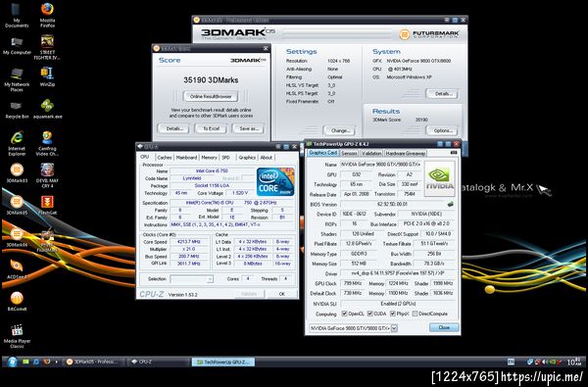Screen dimensions: 588x387
Task: Open the Graphics tab in CPU-Z
Action: point(247,158)
